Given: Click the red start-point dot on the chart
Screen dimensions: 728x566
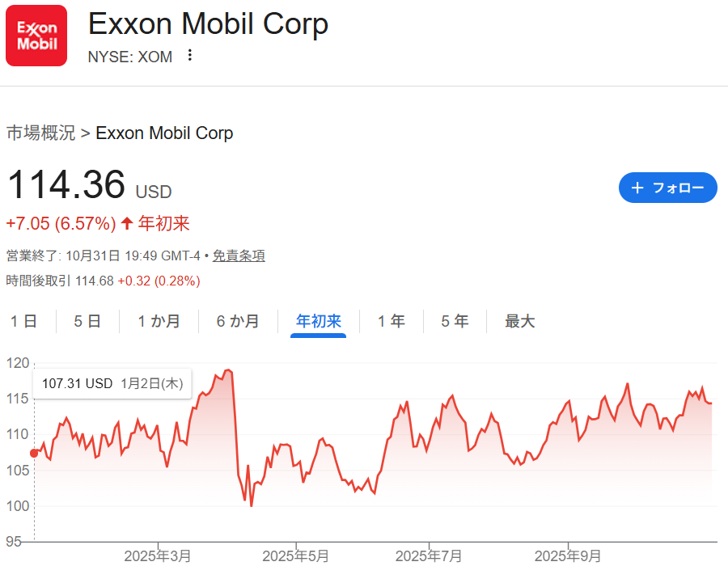Looking at the screenshot, I should [34, 453].
